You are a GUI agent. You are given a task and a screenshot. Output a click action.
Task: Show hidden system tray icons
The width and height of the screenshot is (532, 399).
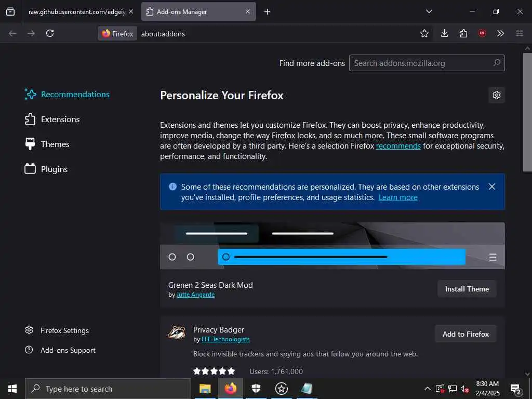[x=428, y=389]
